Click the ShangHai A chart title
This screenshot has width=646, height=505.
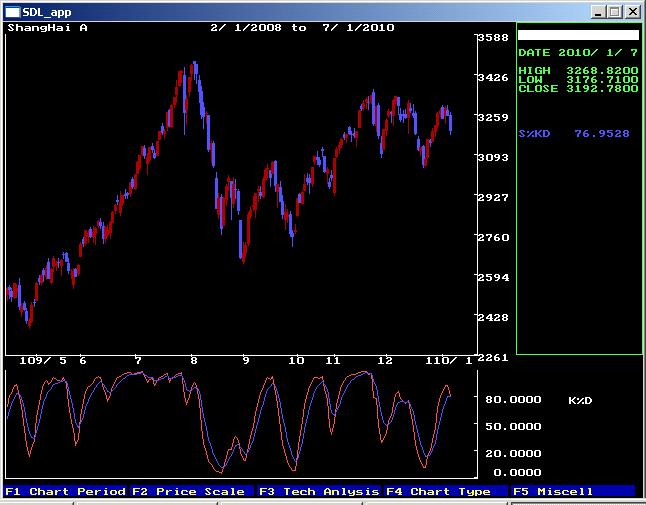coord(47,28)
